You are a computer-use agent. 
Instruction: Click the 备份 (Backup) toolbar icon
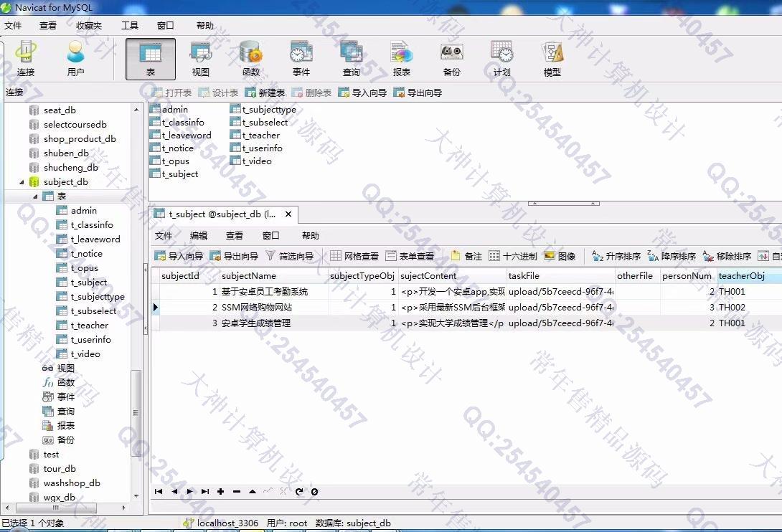click(451, 58)
